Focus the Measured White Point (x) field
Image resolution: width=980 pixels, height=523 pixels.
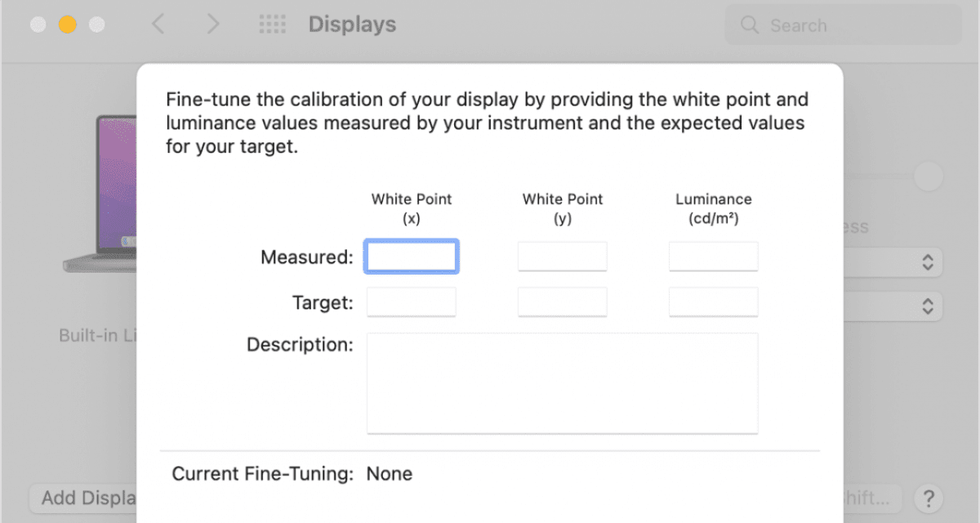click(x=412, y=257)
